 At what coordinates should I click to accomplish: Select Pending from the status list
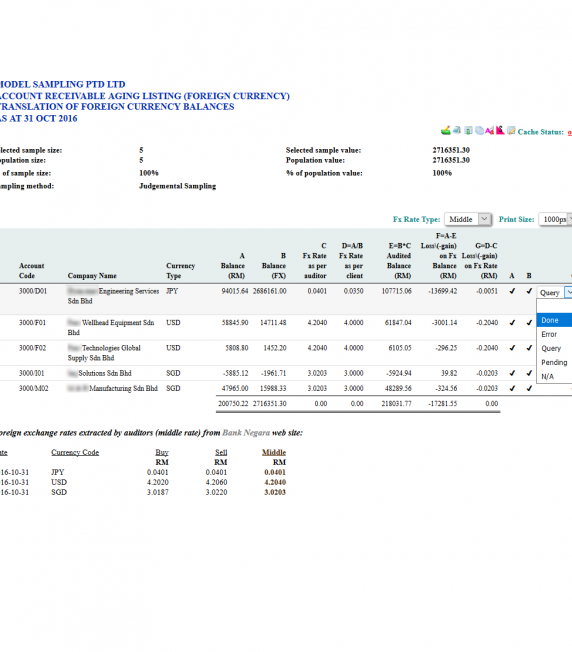(x=555, y=362)
